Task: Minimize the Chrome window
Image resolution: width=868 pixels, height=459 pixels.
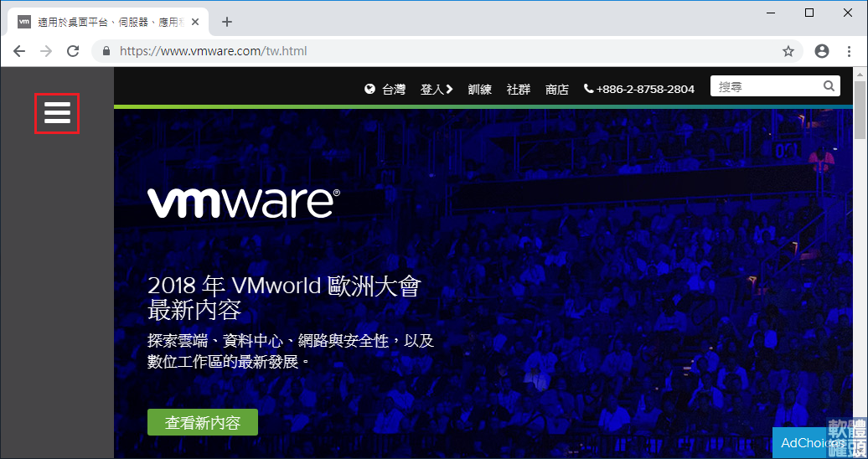Action: click(771, 13)
